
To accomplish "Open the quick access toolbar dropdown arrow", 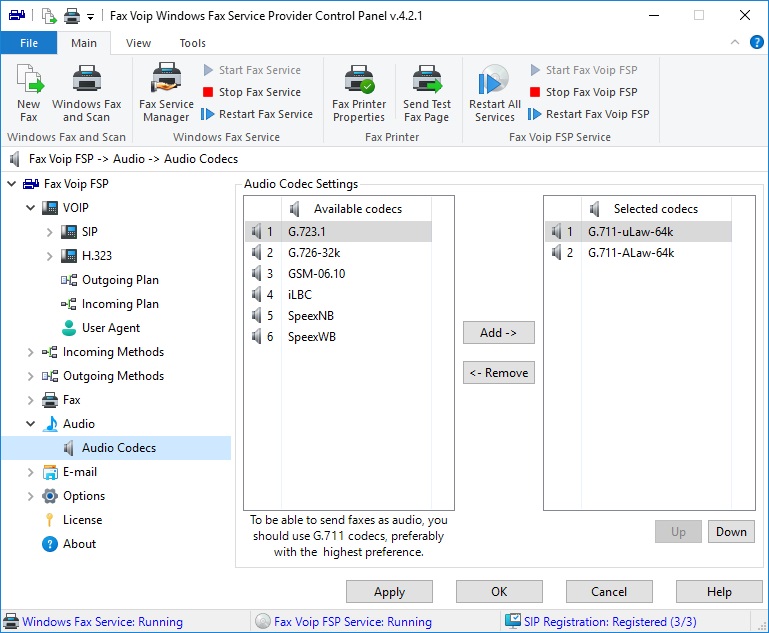I will [90, 17].
